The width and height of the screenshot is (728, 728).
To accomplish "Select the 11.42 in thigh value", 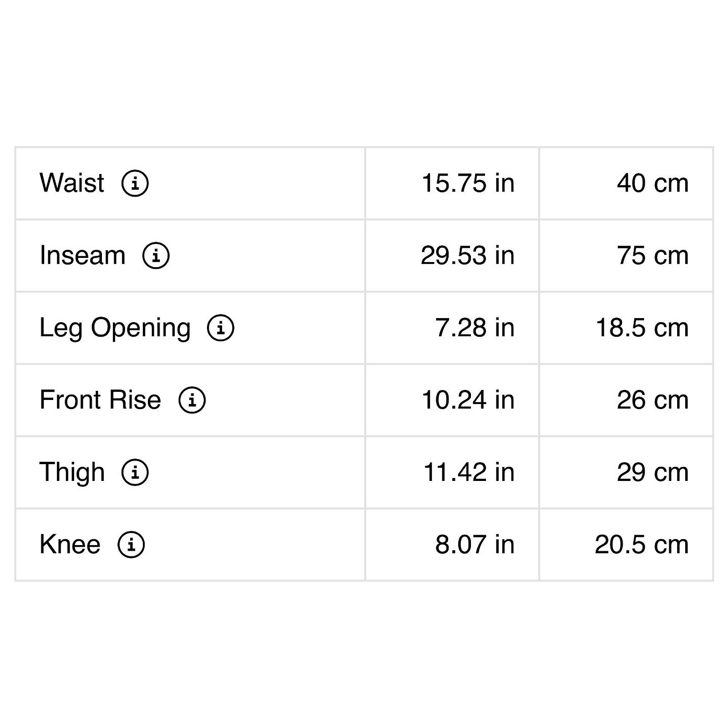I will coord(469,472).
